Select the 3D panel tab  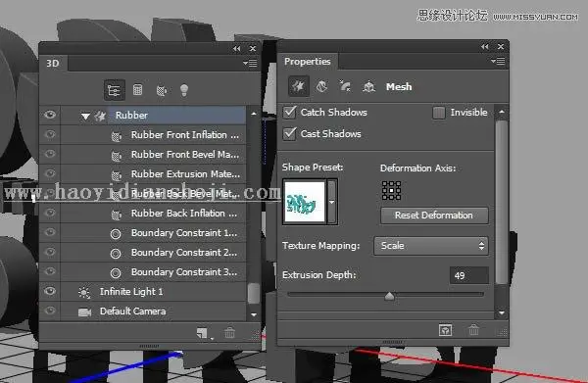pos(53,64)
